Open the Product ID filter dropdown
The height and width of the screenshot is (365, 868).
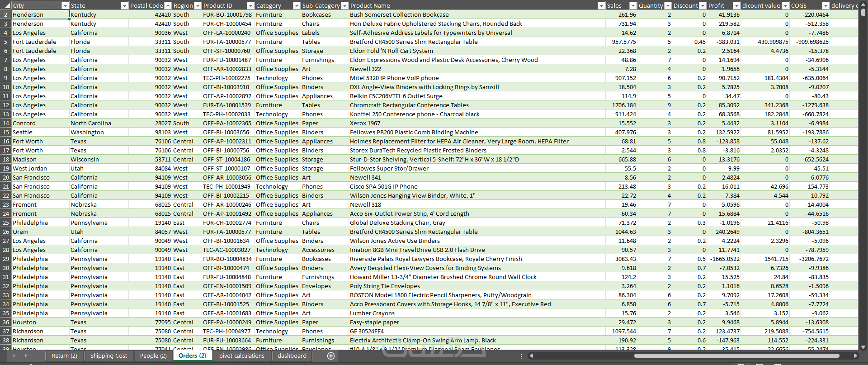[250, 5]
